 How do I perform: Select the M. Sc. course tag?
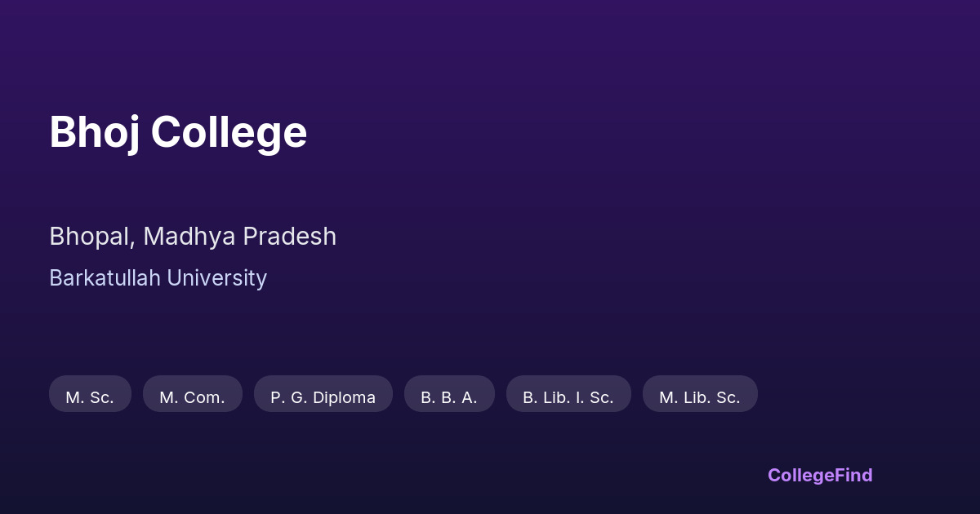(x=90, y=394)
